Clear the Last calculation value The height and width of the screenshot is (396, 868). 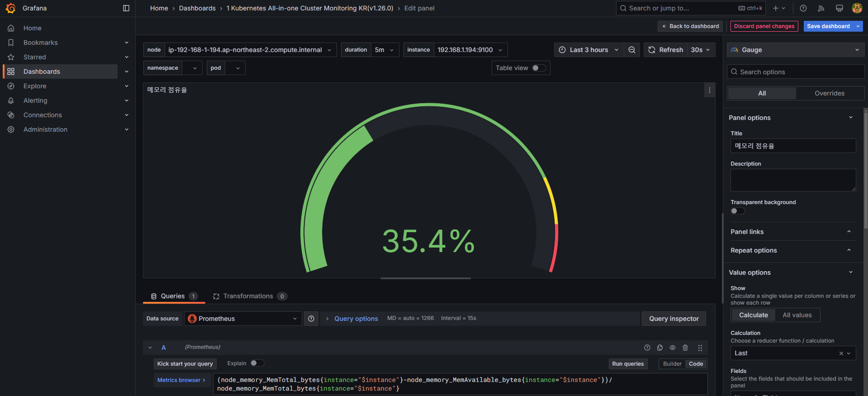[x=841, y=353]
